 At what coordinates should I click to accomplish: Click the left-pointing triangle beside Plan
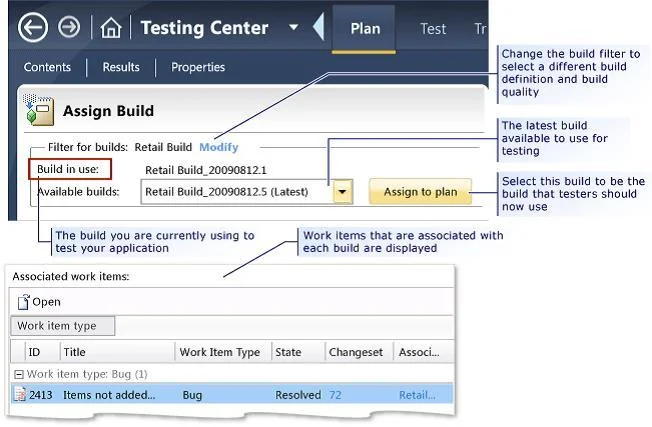tap(318, 27)
